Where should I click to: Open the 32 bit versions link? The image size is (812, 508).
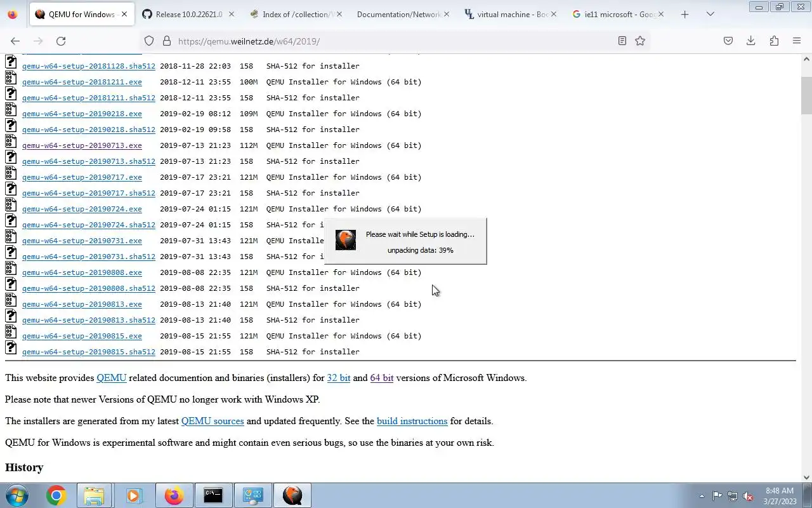339,378
